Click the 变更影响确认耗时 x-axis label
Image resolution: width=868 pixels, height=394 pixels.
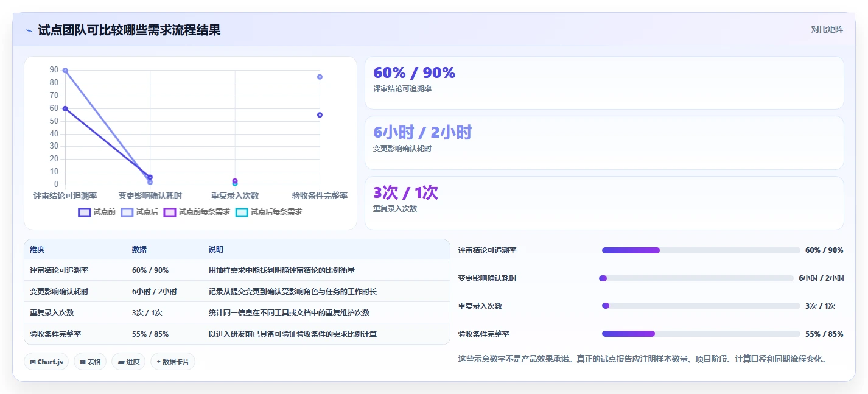point(150,195)
